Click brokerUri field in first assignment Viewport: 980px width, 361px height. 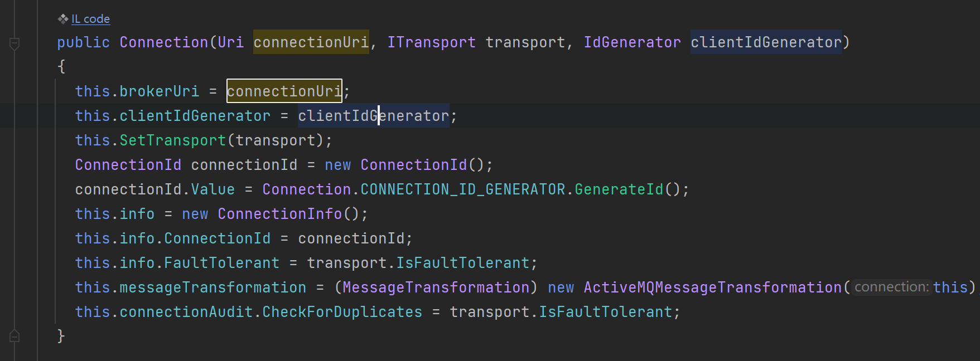[x=160, y=91]
